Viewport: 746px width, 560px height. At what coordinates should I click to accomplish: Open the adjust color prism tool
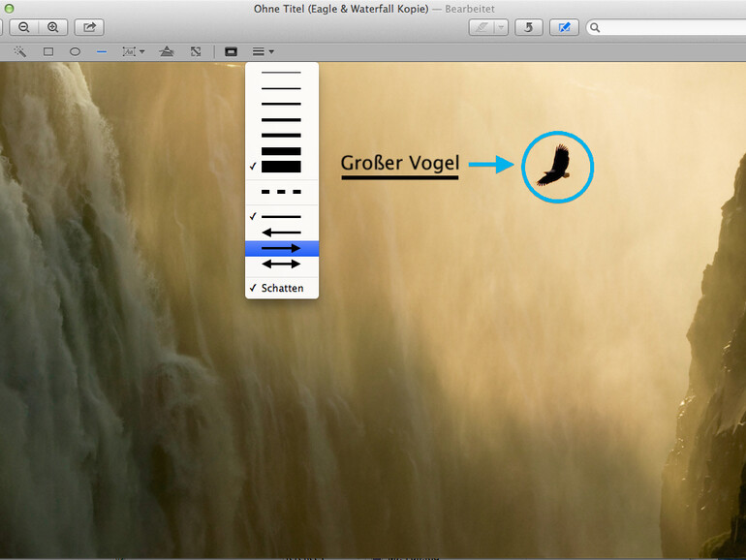pyautogui.click(x=167, y=51)
